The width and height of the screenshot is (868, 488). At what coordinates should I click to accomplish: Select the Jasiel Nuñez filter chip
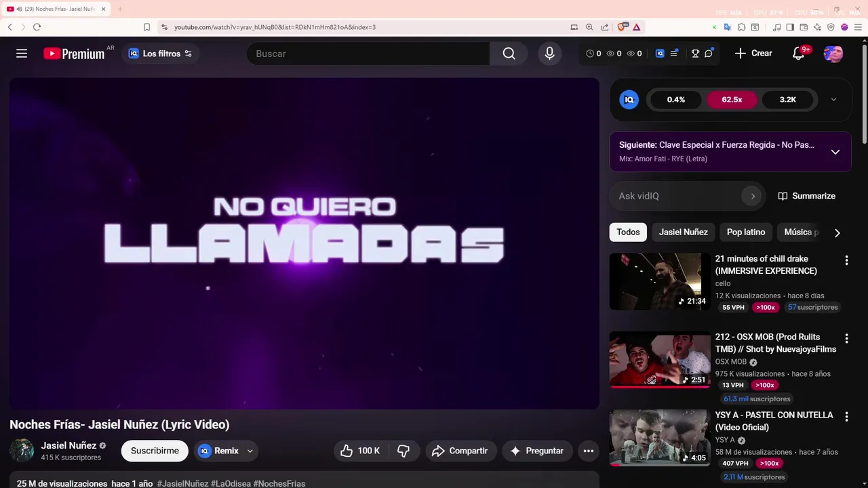pos(683,232)
